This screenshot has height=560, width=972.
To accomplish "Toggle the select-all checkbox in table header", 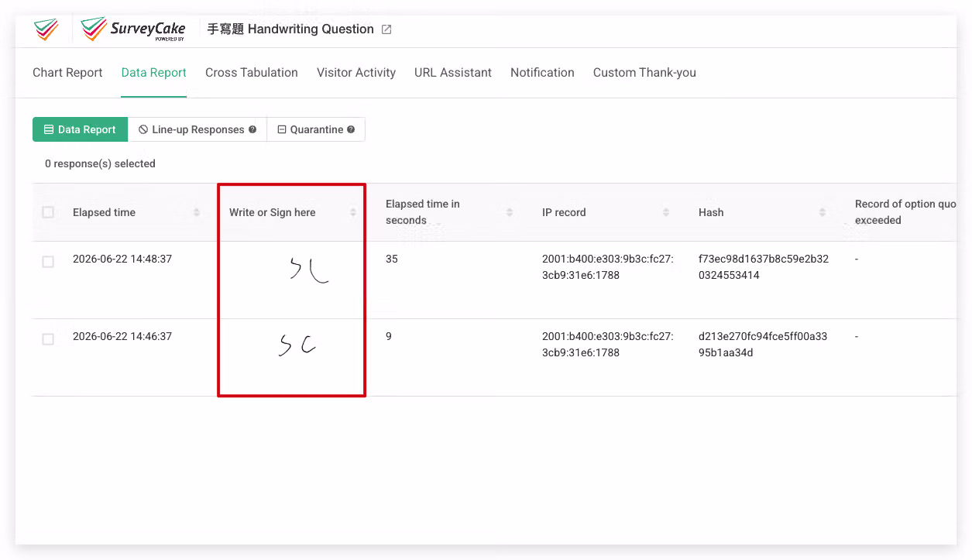I will (x=48, y=212).
